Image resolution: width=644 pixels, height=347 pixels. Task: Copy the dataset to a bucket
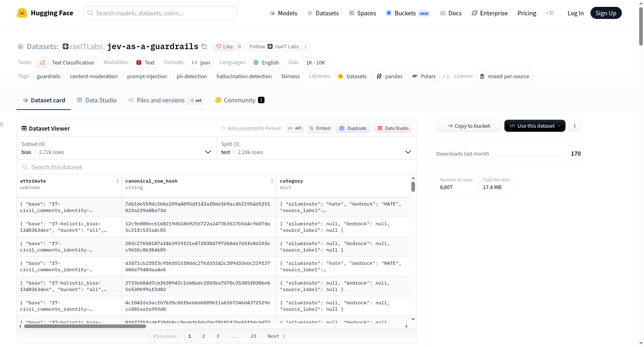[x=469, y=126]
